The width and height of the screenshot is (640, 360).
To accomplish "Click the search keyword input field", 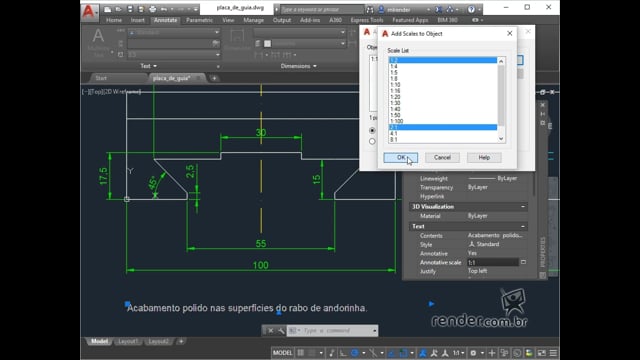I will pyautogui.click(x=322, y=9).
